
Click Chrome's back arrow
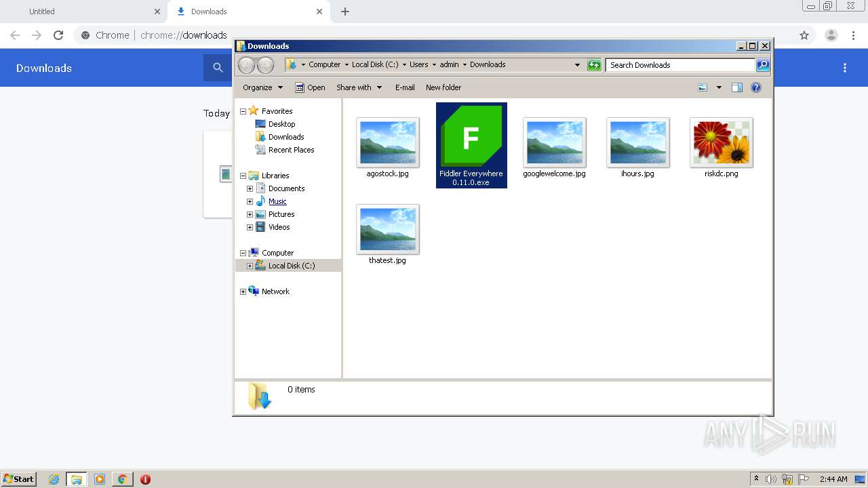[x=15, y=35]
